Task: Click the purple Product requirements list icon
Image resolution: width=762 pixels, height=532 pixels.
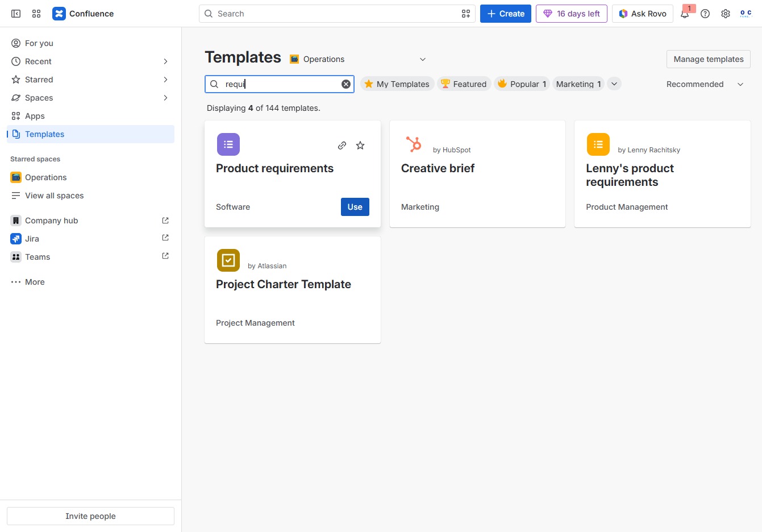Action: click(x=228, y=144)
